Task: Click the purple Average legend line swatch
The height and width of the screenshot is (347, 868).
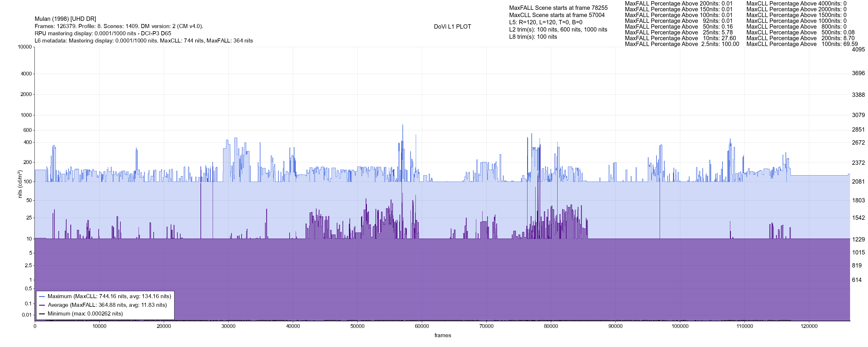Action: coord(42,305)
